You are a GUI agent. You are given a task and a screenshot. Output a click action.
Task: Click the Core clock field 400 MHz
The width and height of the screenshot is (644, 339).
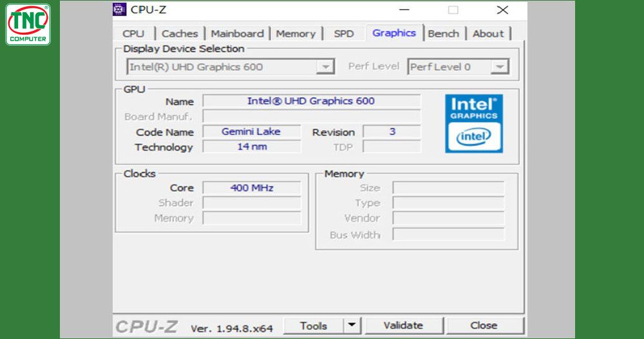pos(251,188)
